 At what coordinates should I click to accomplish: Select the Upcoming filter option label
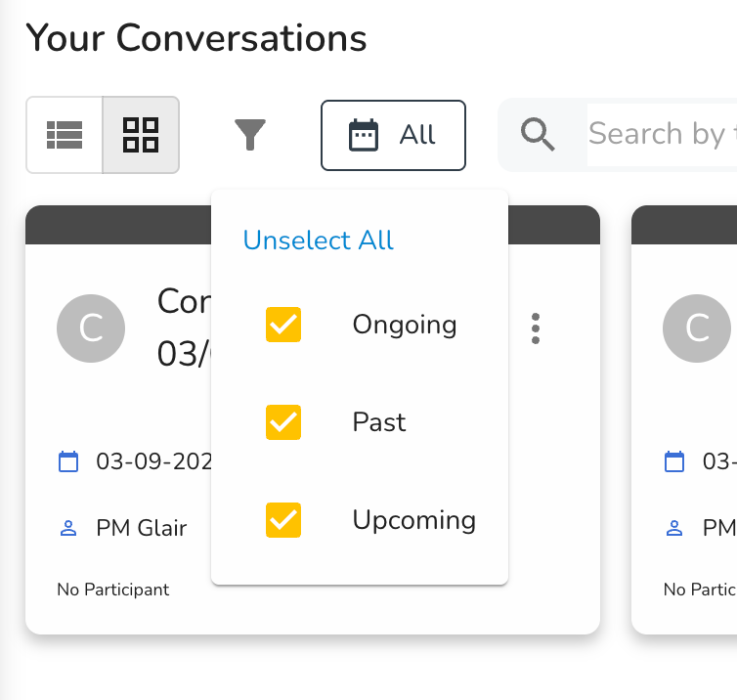click(414, 520)
